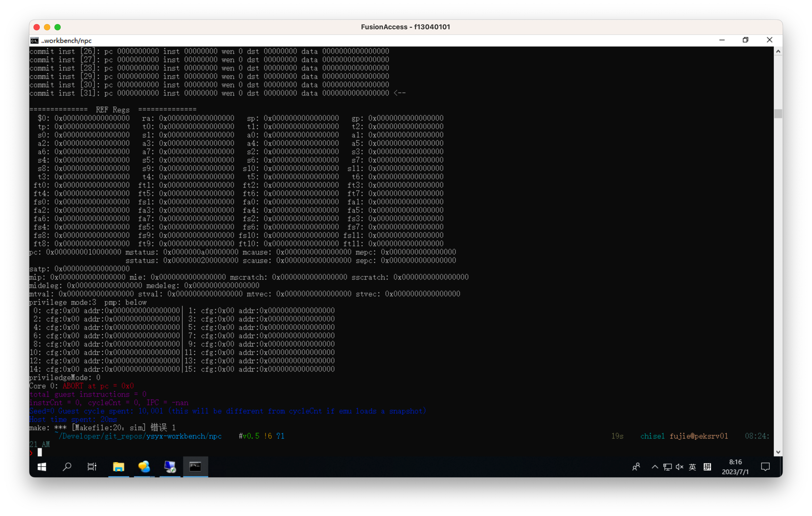Click the pc value 0x0000000010000000
812x516 pixels.
pos(84,252)
